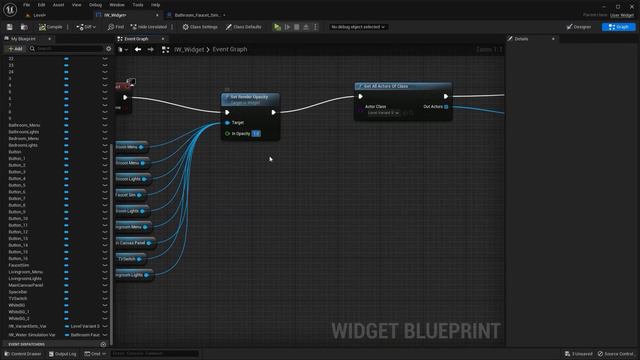The image size is (640, 360).
Task: Toggle visibility eye for Button_3 variable
Action: (x=105, y=172)
